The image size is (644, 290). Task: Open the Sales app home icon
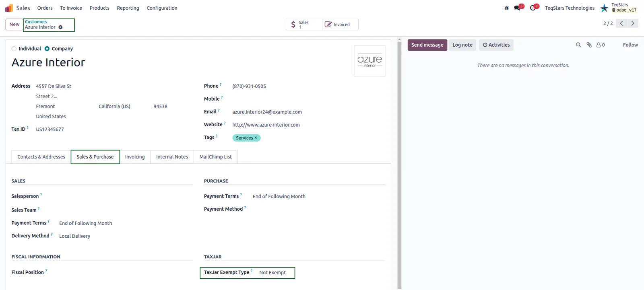pyautogui.click(x=9, y=8)
